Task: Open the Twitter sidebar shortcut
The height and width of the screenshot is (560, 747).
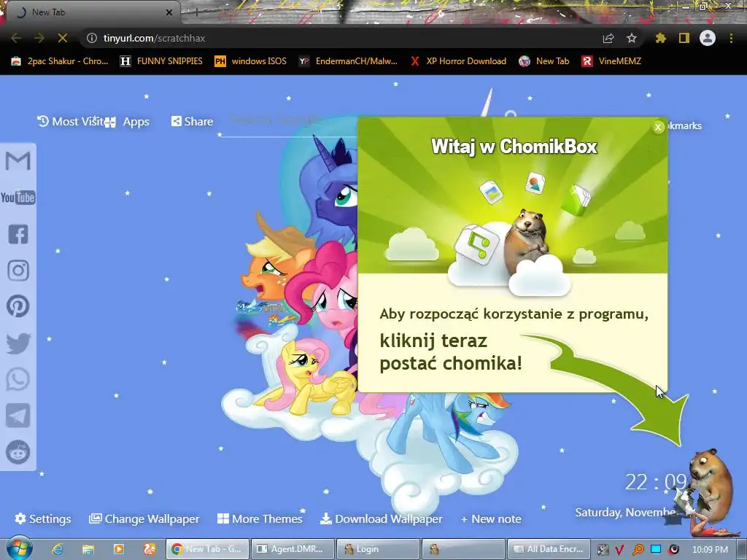Action: pyautogui.click(x=18, y=343)
